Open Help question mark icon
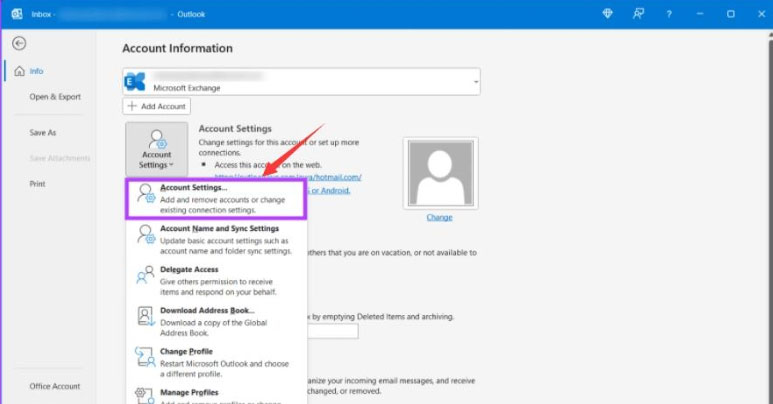This screenshot has height=404, width=773. [669, 14]
